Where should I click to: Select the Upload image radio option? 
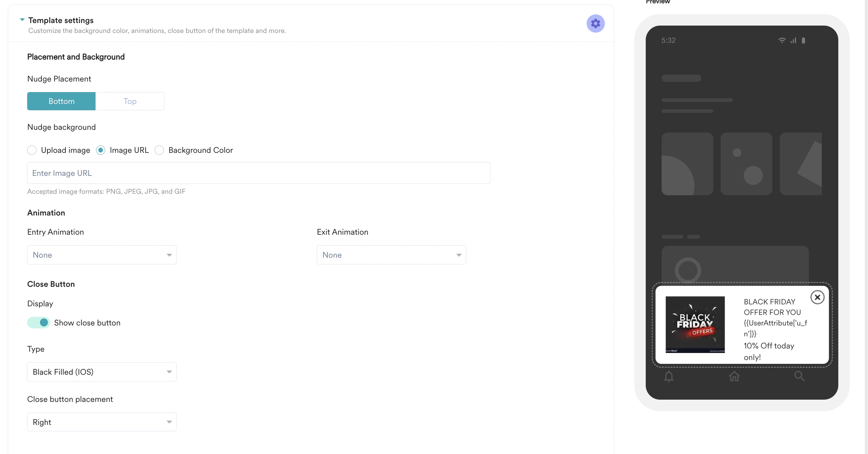click(32, 150)
